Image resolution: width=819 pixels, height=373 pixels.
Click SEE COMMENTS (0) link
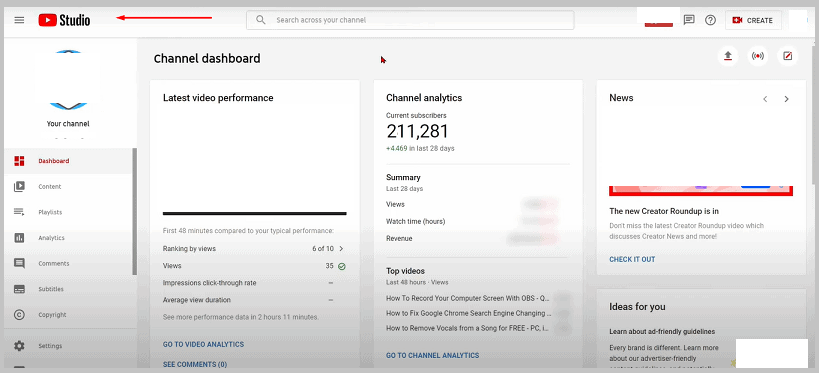[195, 364]
